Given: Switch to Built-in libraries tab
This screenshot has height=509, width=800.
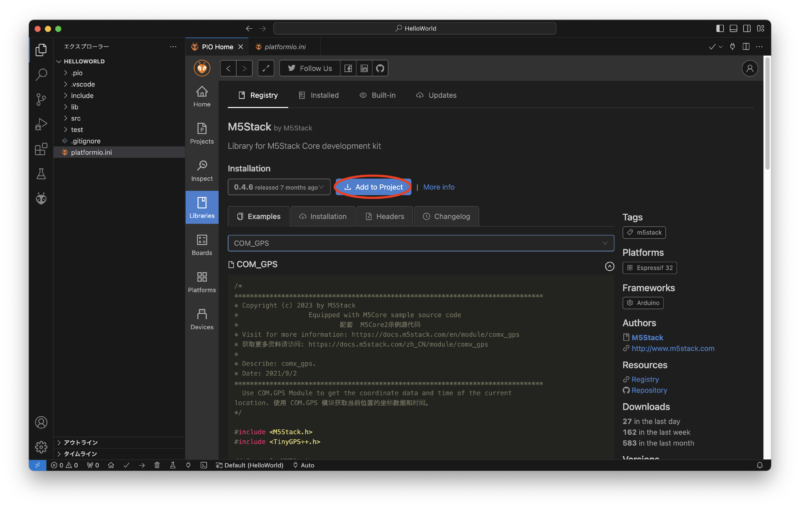Looking at the screenshot, I should coord(378,95).
